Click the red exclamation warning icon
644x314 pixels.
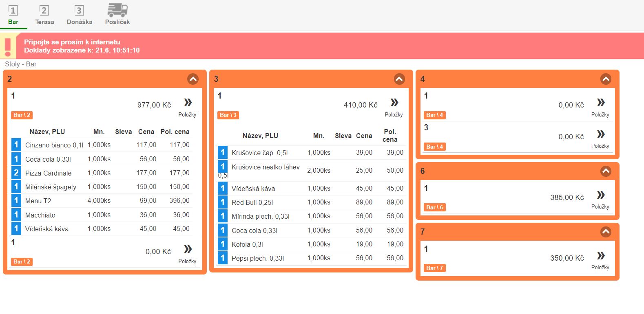click(x=8, y=46)
